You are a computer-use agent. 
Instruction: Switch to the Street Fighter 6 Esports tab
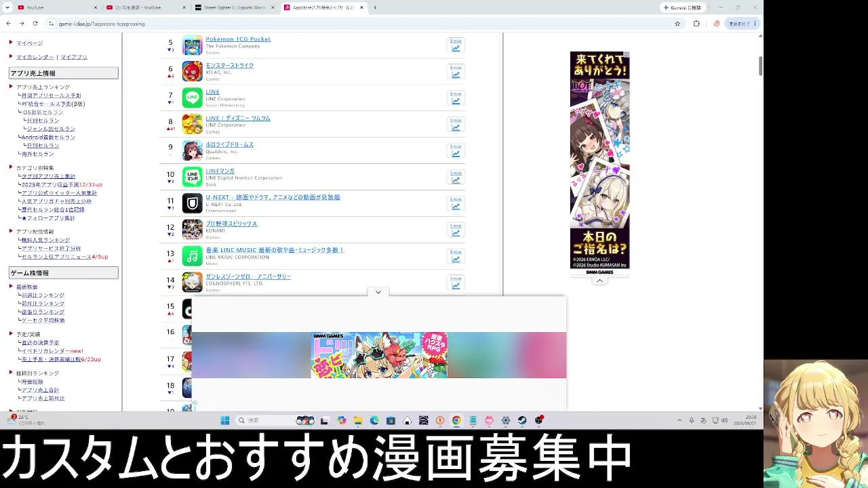pos(235,7)
